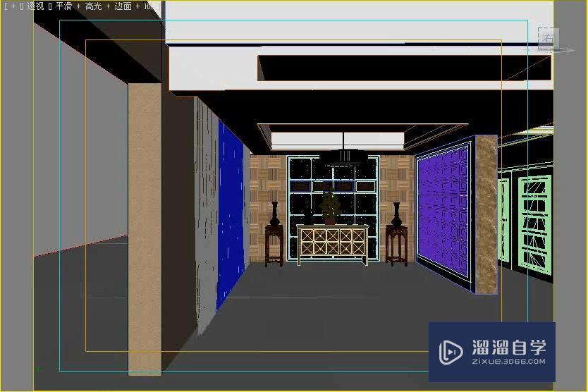Select the marble column beside purple panel
Image resolution: width=588 pixels, height=392 pixels.
click(486, 214)
